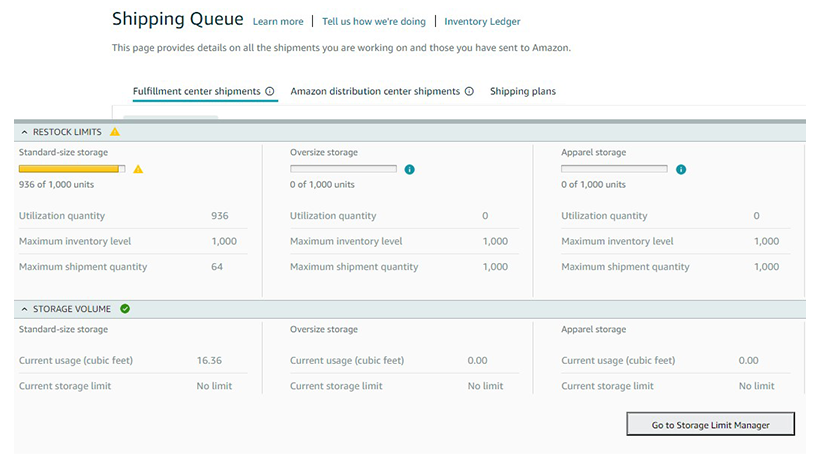Click the warning triangle next to RESTOCK LIMITS

(115, 132)
